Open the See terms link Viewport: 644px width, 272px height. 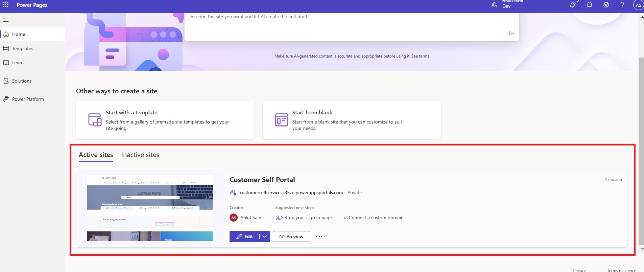pos(420,56)
